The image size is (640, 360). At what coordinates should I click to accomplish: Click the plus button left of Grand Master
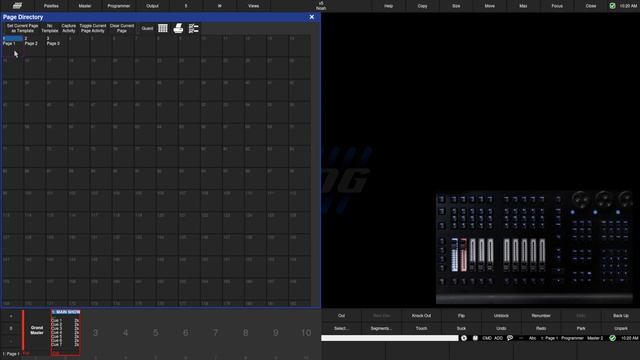[x=11, y=316]
